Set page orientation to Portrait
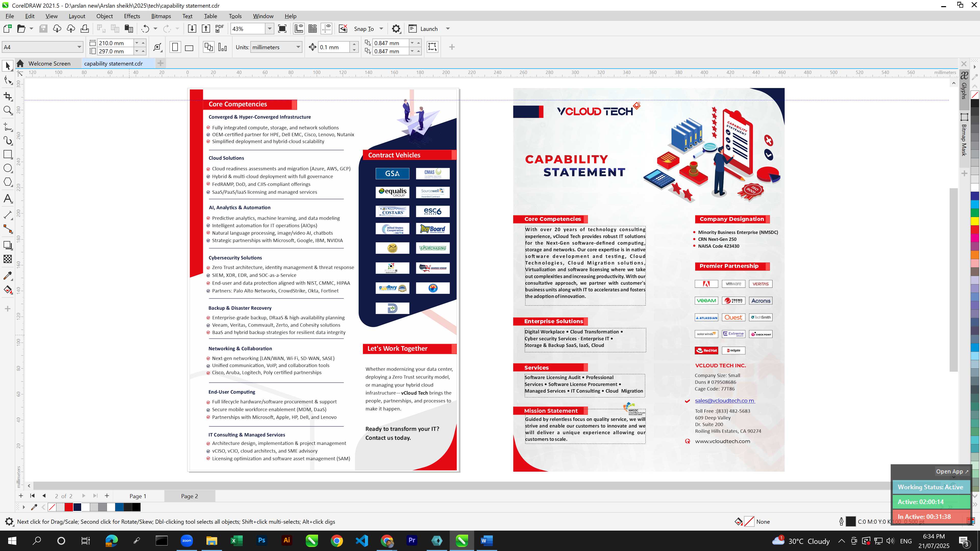Screen dimensions: 980x551 (175, 47)
